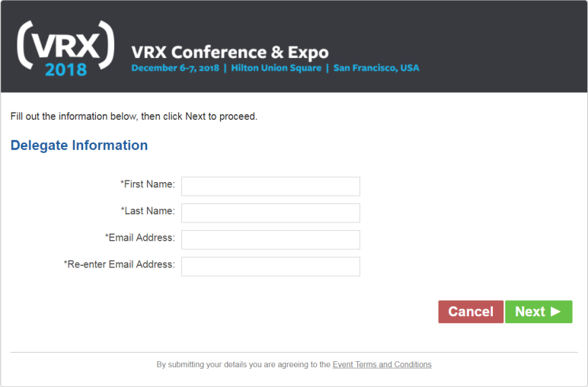This screenshot has height=387, width=588.
Task: Select the Email Address text box
Action: tap(270, 240)
